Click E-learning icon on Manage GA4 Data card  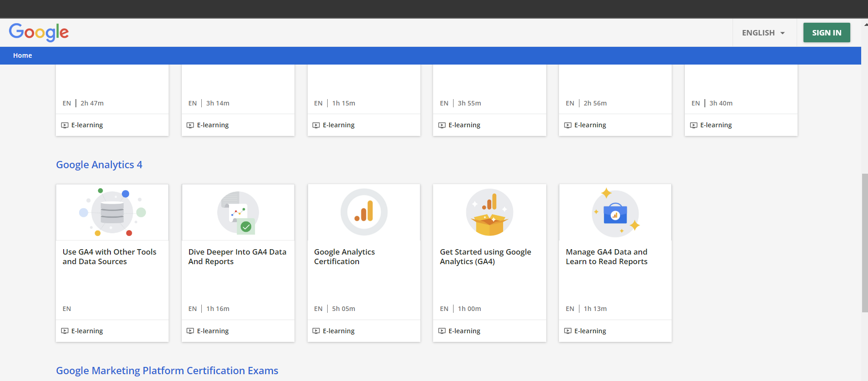pos(568,331)
